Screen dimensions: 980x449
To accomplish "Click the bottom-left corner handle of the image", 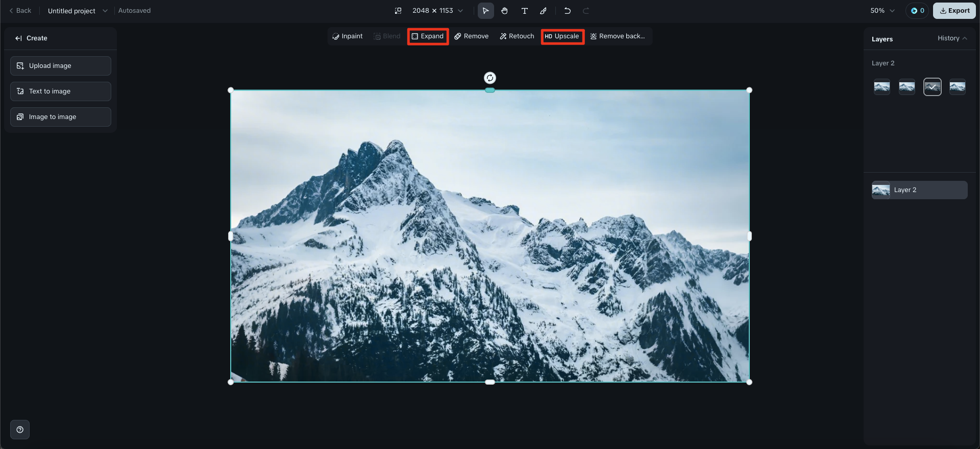I will pos(231,382).
